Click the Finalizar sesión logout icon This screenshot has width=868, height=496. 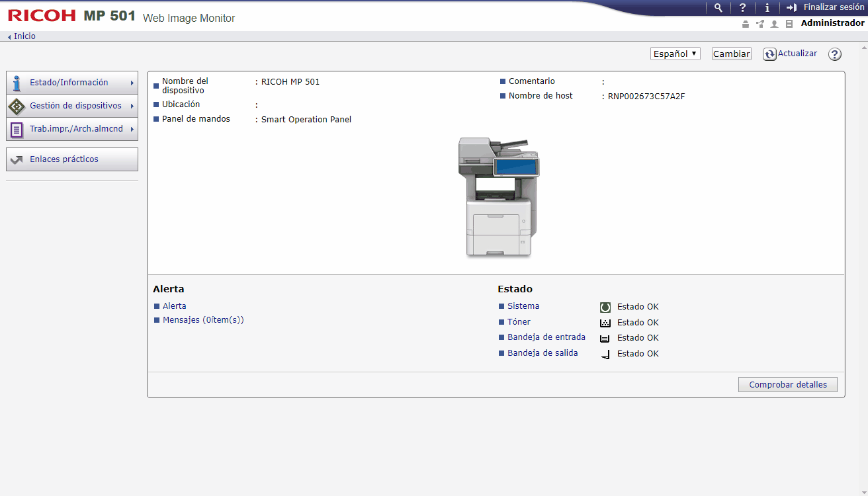(791, 7)
